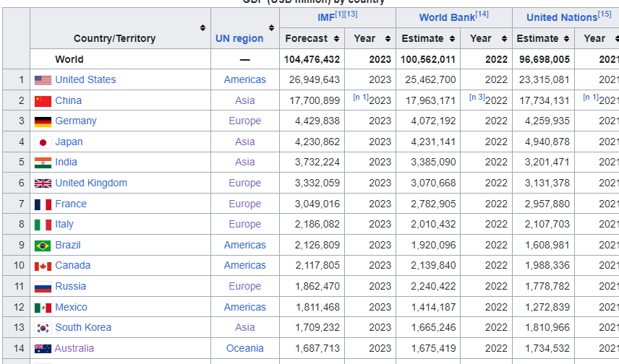
Task: Click the Russia flag icon
Action: coord(43,287)
